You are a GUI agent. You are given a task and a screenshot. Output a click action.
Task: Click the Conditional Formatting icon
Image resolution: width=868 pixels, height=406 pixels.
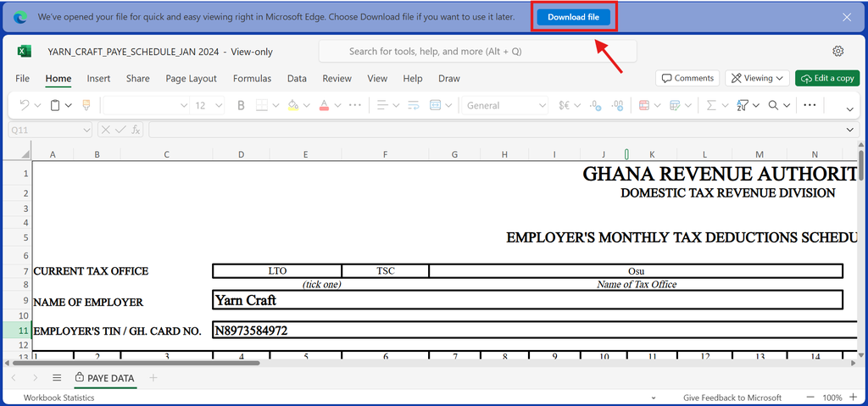pyautogui.click(x=644, y=105)
